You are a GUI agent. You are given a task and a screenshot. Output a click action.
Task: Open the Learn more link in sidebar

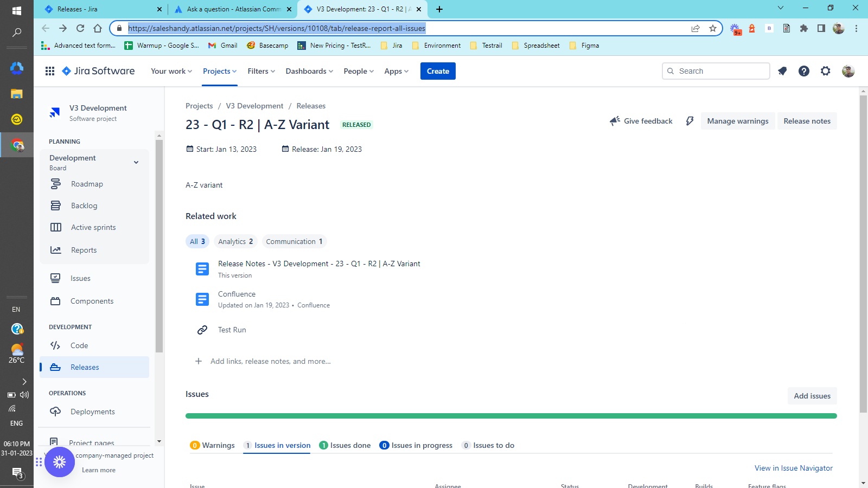(x=99, y=470)
